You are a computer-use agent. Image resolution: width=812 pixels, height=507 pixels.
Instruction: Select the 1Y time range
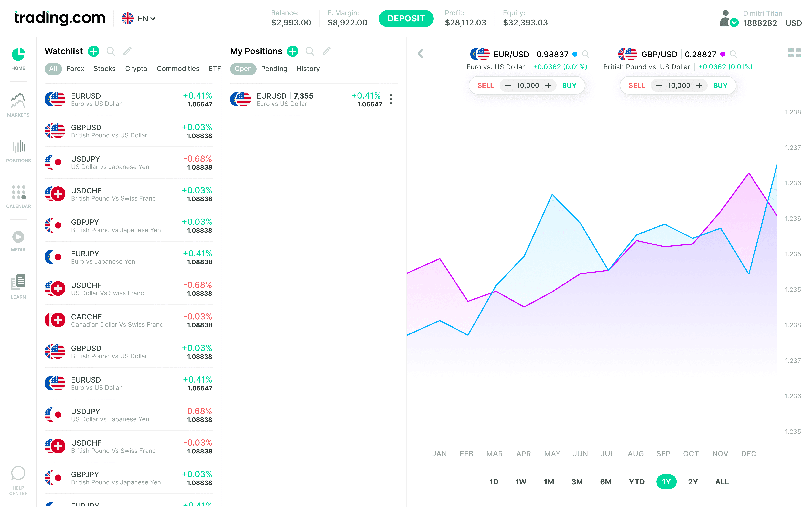click(x=666, y=482)
